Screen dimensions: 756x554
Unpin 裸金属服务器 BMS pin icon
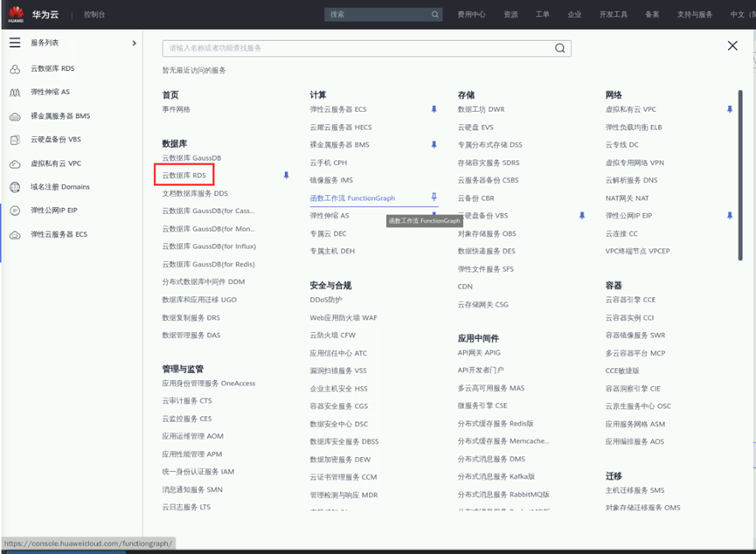point(433,145)
